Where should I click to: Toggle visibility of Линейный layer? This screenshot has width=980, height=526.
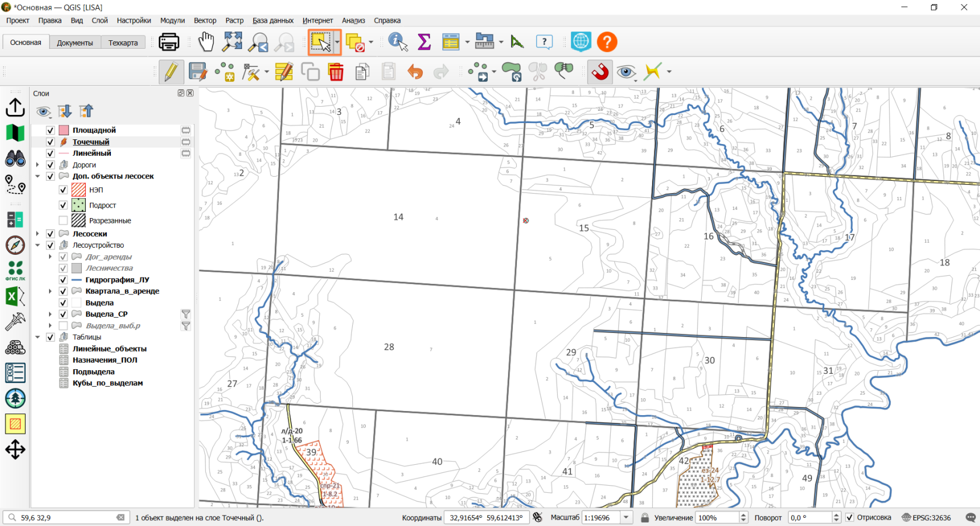[x=50, y=153]
